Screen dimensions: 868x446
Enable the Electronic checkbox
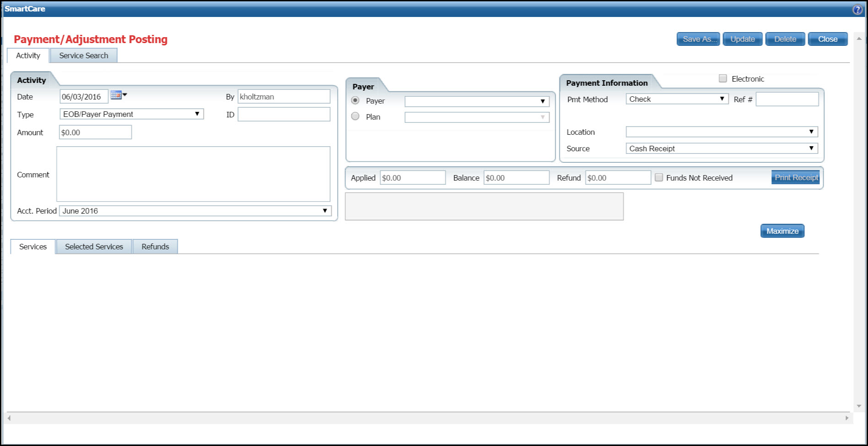(723, 78)
